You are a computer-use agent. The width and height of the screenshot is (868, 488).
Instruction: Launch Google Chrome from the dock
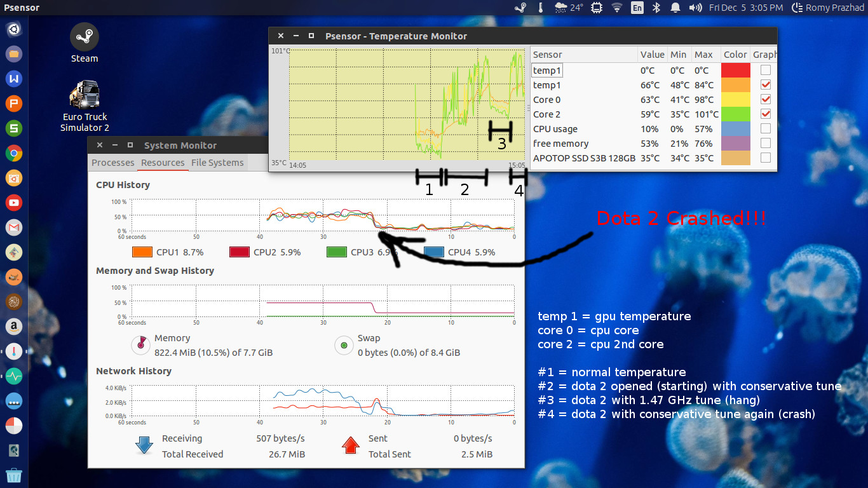click(14, 152)
